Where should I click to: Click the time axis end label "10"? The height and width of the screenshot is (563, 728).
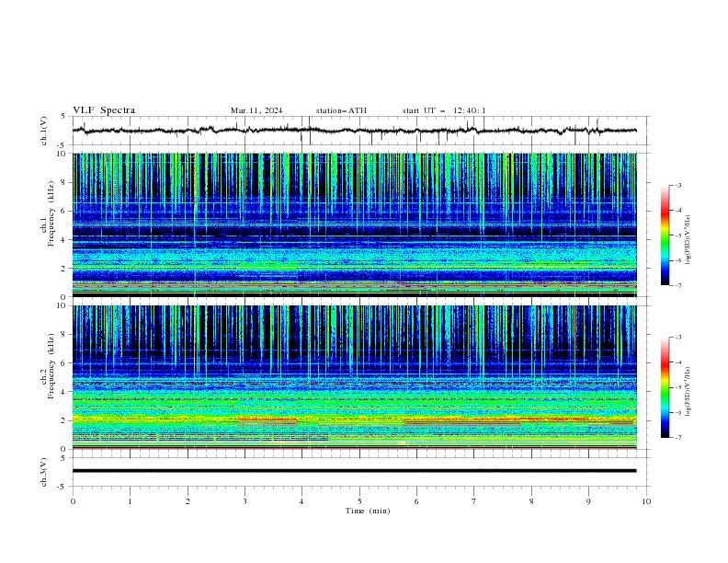(x=646, y=501)
